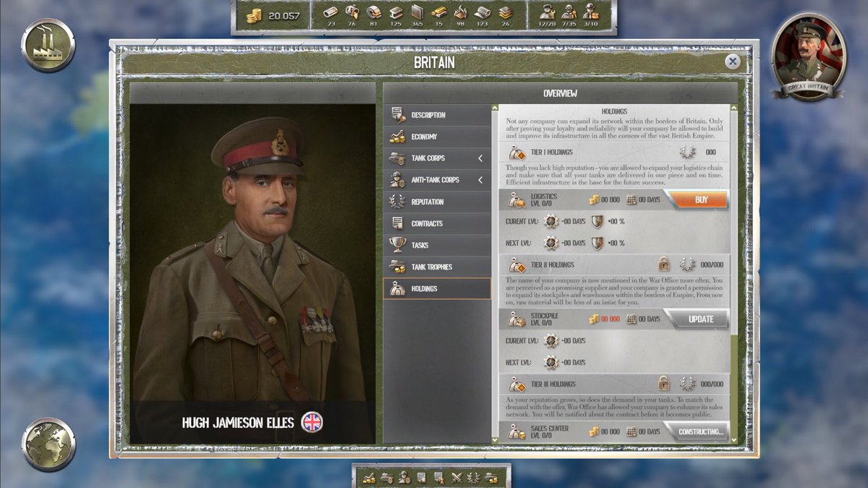Click the 20.057 money amount
868x488 pixels.
[x=284, y=15]
